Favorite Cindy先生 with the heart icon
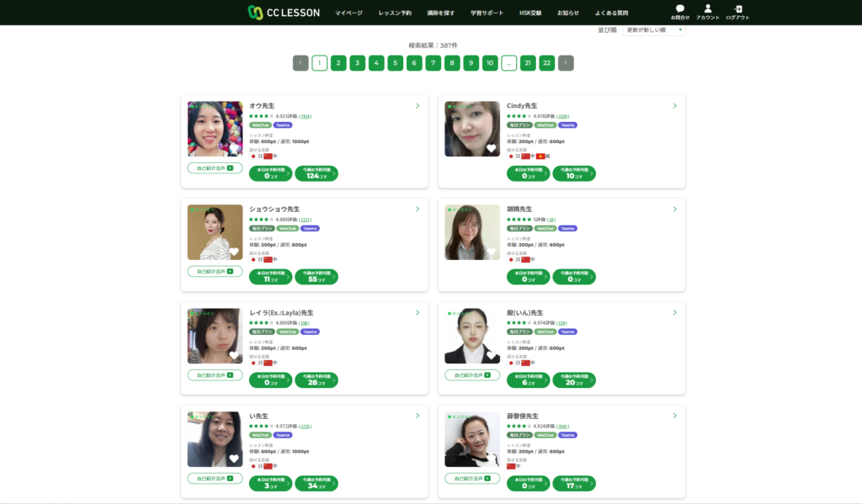 click(x=492, y=148)
